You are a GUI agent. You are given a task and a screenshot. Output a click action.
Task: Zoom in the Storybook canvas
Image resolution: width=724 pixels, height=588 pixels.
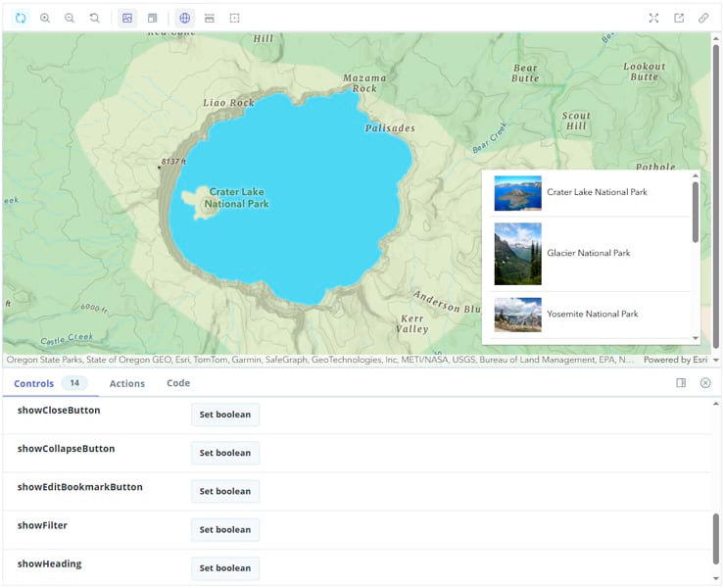(45, 18)
